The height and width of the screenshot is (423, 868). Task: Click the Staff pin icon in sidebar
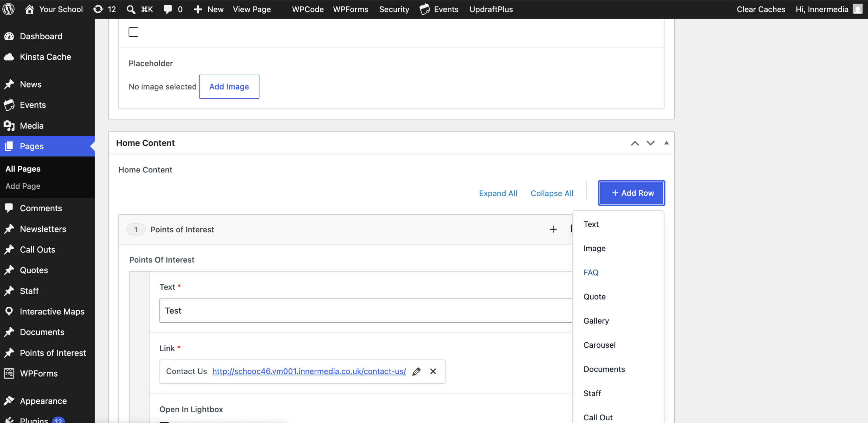[9, 291]
